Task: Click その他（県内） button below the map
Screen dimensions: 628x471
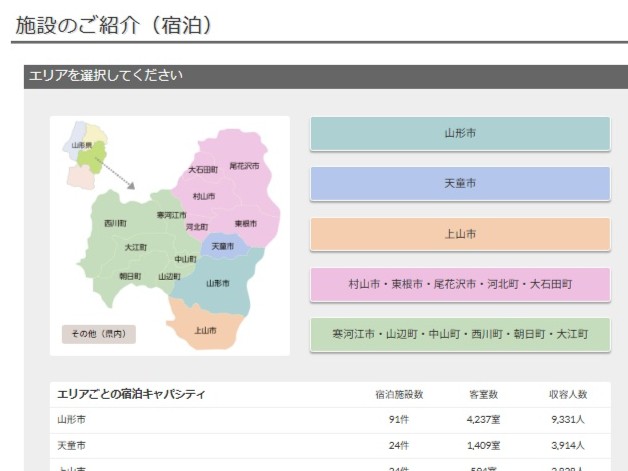Action: tap(98, 333)
